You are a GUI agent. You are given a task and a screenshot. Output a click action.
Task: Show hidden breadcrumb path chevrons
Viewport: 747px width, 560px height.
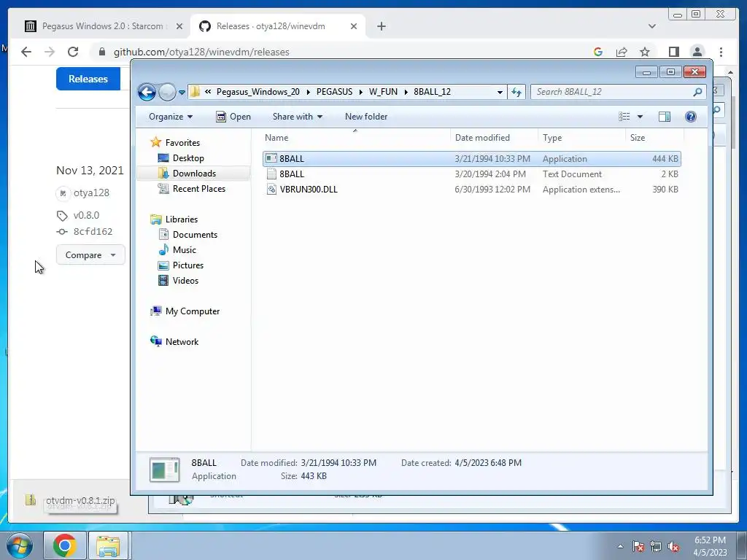point(208,91)
